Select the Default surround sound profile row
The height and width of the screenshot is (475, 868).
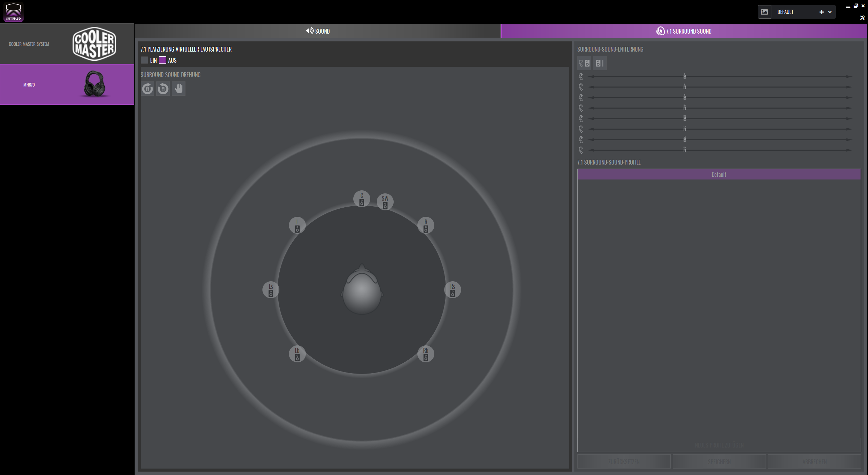coord(719,174)
